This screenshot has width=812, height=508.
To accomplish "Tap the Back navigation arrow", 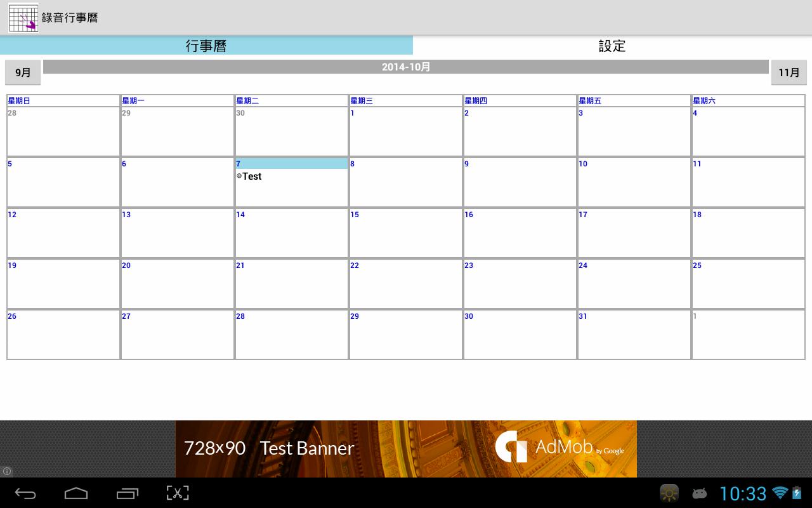I will pos(25,493).
